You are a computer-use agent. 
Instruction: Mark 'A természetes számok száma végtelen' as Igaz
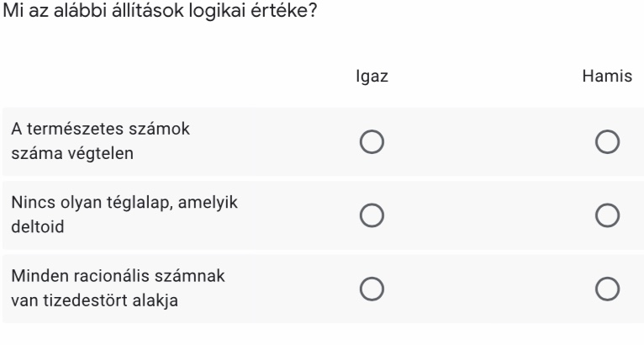(x=372, y=143)
